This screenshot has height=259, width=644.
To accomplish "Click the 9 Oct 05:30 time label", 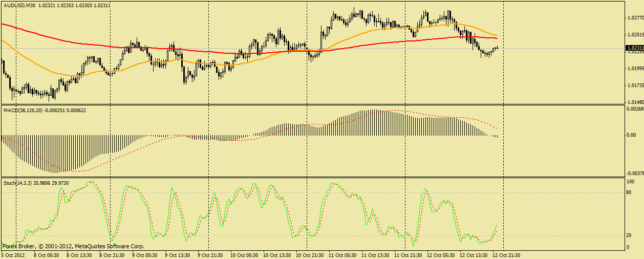I will (x=144, y=254).
